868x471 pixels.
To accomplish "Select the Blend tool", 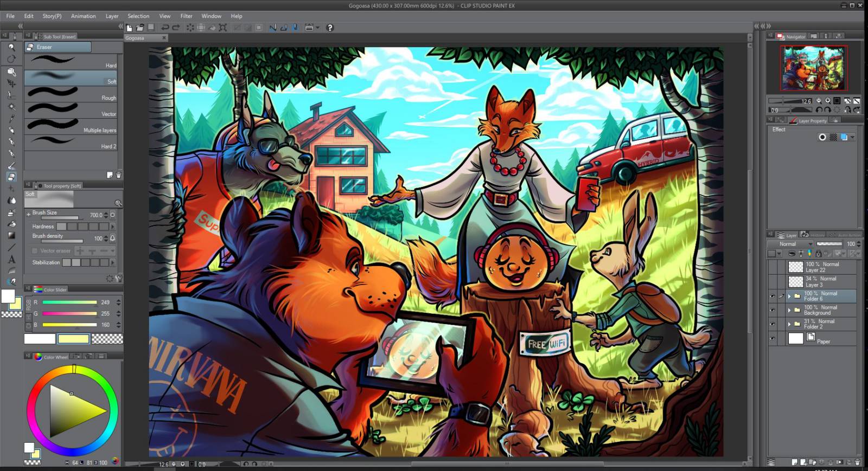I will tap(11, 200).
